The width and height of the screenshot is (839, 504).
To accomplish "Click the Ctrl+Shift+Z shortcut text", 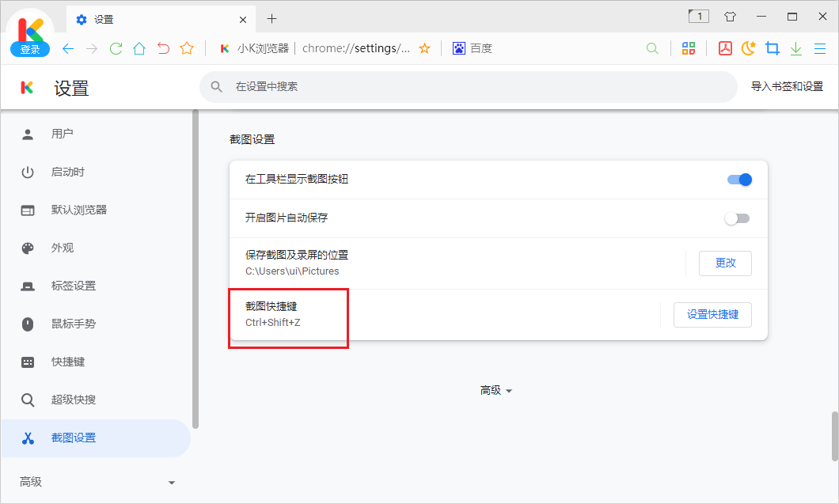I will [x=273, y=323].
